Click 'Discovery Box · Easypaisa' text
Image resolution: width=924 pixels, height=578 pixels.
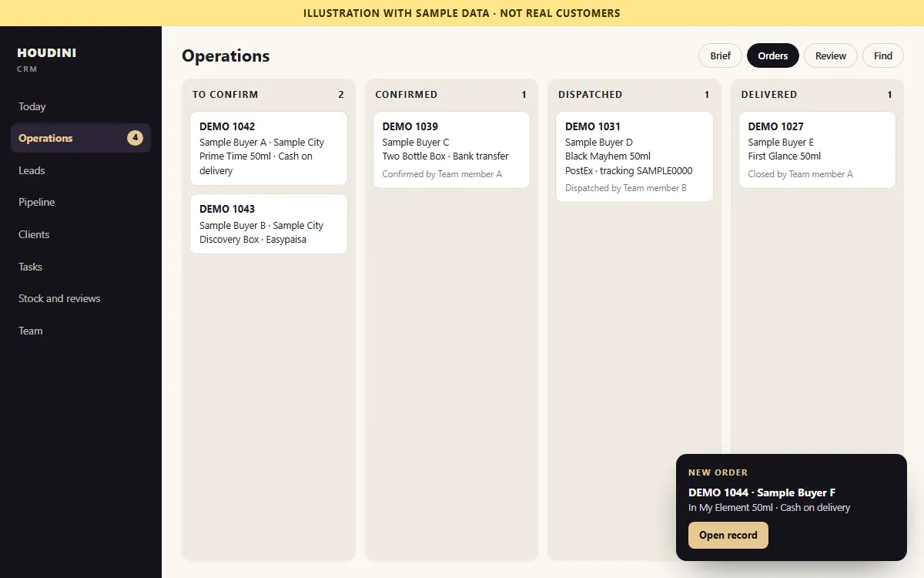click(253, 240)
